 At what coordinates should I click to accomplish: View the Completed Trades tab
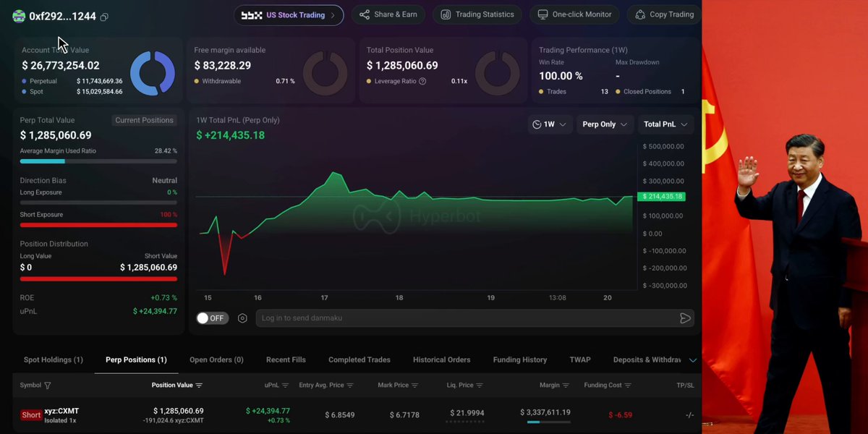coord(359,359)
